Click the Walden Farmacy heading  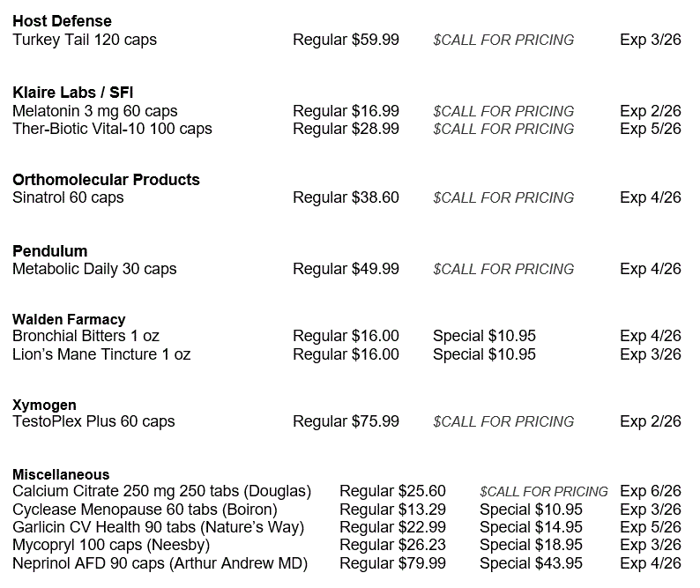pyautogui.click(x=69, y=319)
